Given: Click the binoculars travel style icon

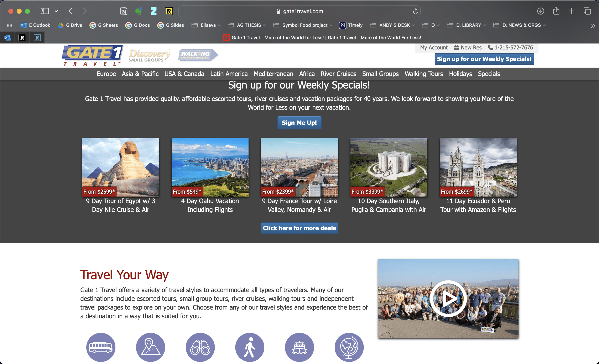Looking at the screenshot, I should point(200,347).
